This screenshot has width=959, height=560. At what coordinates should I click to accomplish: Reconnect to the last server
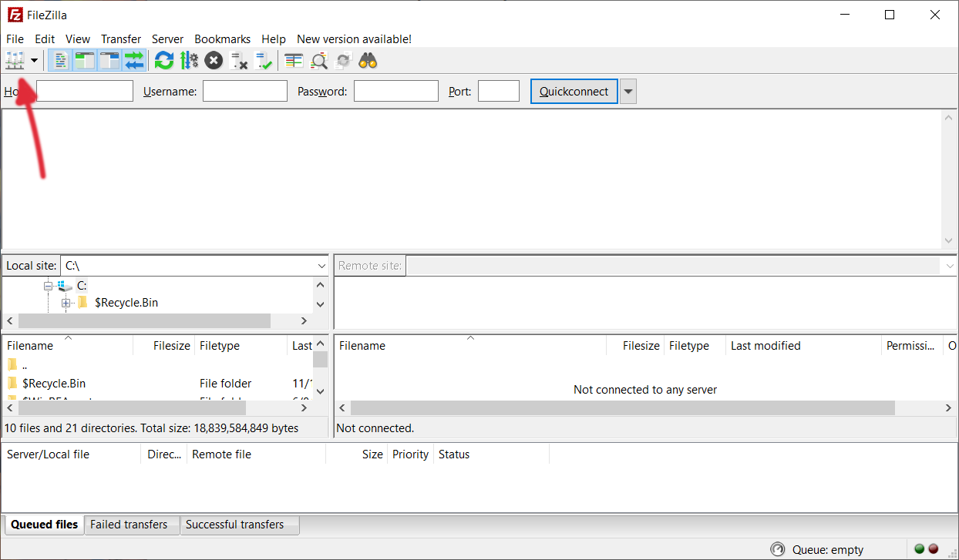point(263,60)
